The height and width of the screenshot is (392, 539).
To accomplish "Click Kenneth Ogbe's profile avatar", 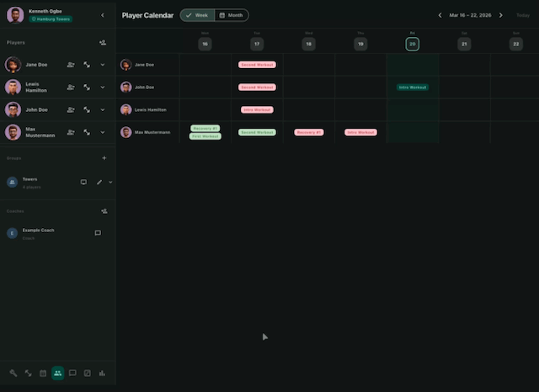I will point(15,15).
